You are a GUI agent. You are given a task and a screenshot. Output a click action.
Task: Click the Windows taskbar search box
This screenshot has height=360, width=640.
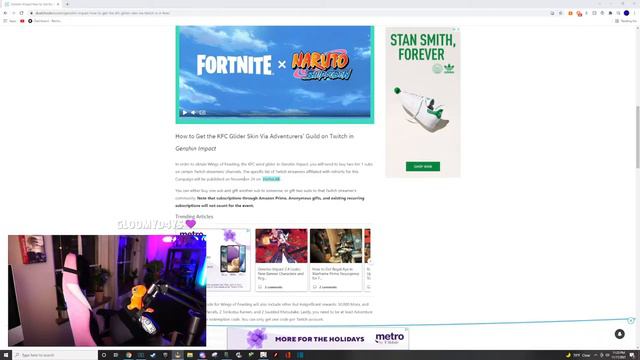click(55, 355)
